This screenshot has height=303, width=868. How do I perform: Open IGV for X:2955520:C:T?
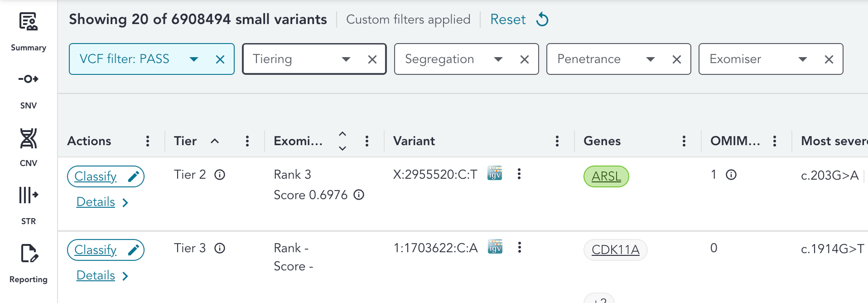495,173
